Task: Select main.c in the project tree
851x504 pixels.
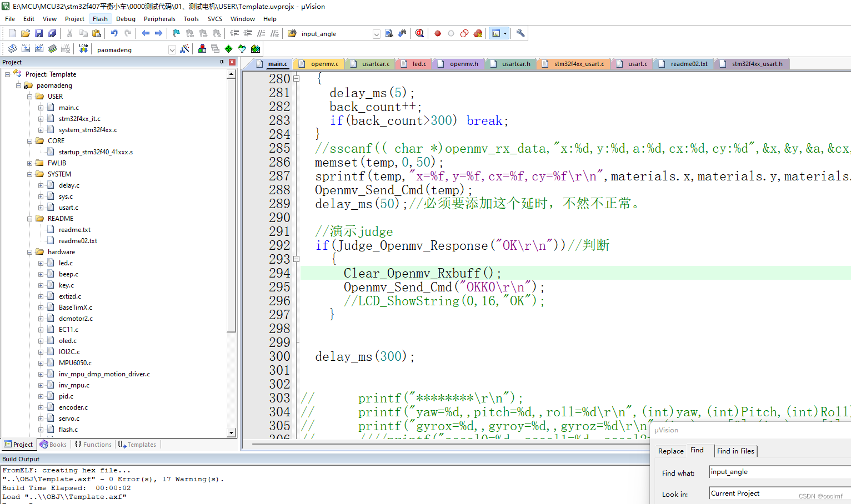Action: click(x=69, y=108)
